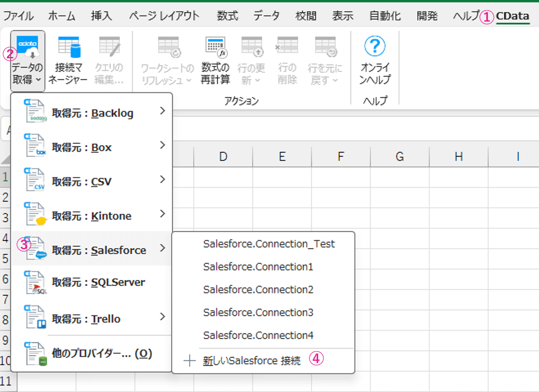
Task: Click the データの取得 (Get Data) icon
Action: [x=28, y=46]
